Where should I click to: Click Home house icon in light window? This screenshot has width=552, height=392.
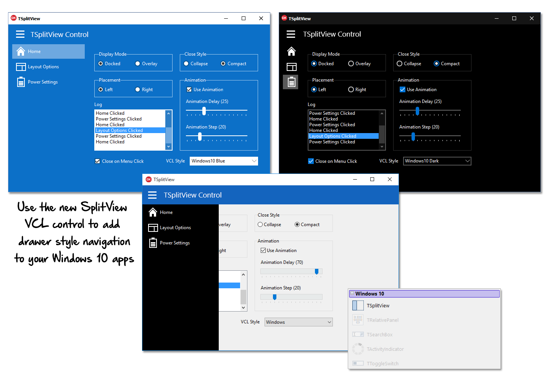(x=153, y=212)
